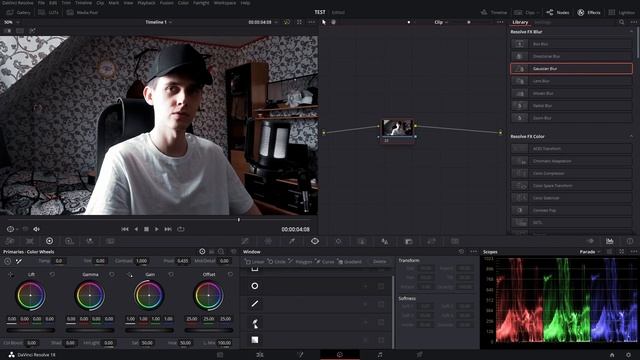Viewport: 640px width, 360px height.
Task: Open the Playback menu
Action: click(x=146, y=3)
